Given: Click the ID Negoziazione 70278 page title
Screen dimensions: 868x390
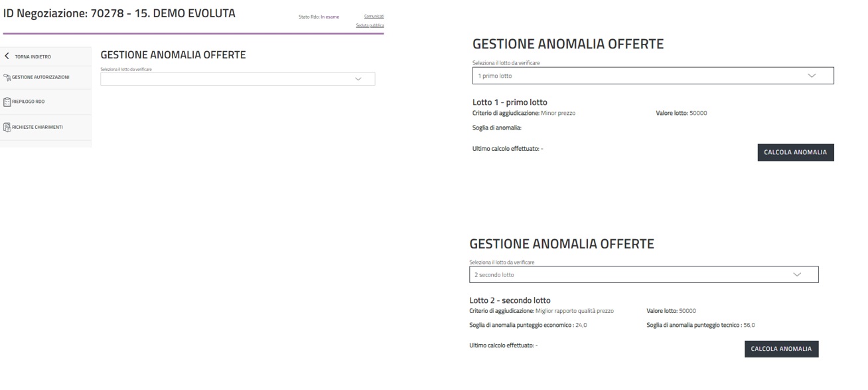Looking at the screenshot, I should (119, 13).
